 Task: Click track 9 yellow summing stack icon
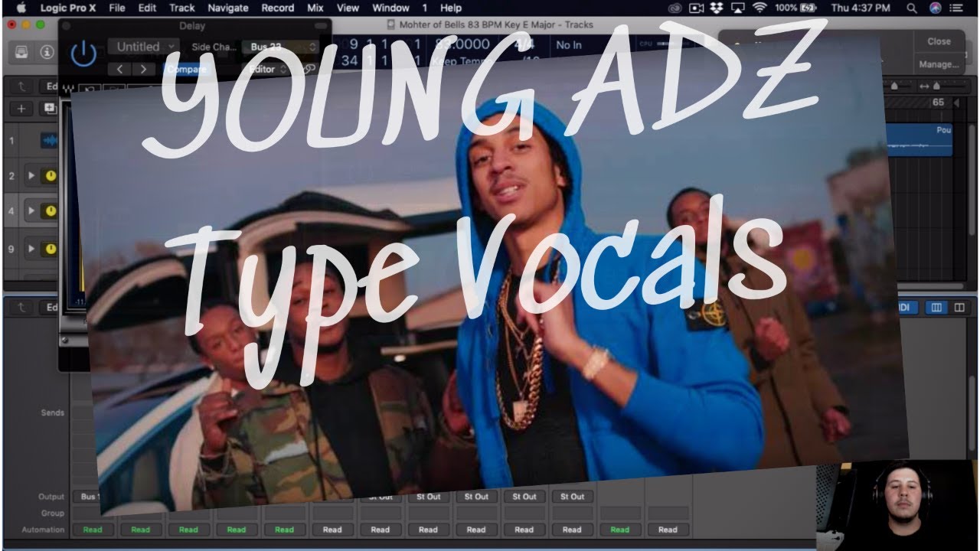click(51, 249)
